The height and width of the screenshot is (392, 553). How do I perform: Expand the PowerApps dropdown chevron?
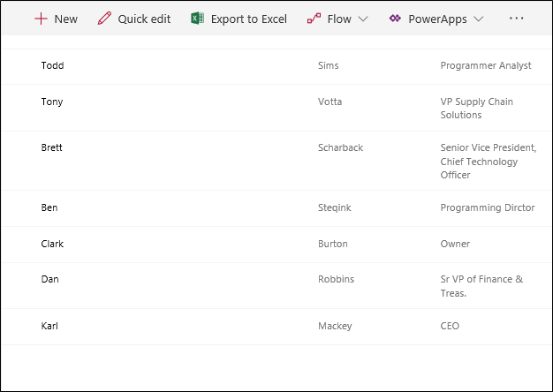click(478, 19)
